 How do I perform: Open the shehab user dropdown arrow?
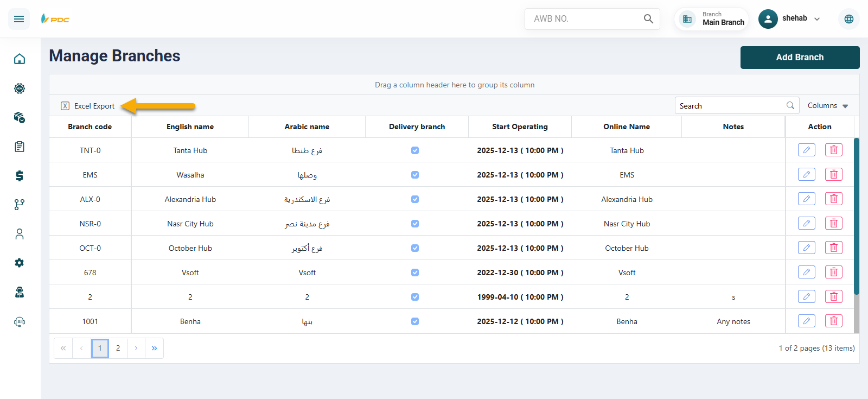click(x=817, y=19)
